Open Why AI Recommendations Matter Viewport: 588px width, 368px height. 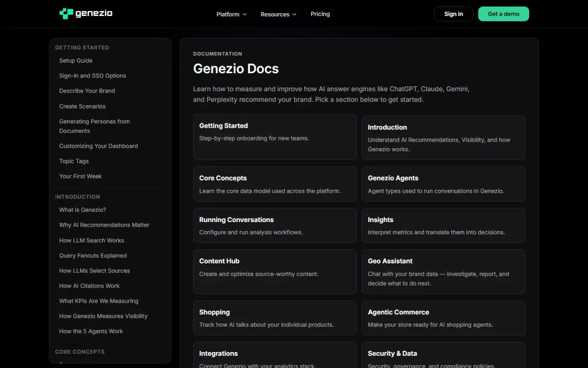pos(104,225)
